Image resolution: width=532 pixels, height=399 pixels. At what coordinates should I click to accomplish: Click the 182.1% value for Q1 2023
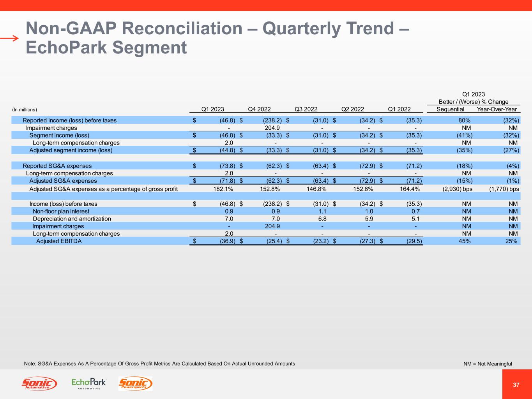tap(223, 189)
